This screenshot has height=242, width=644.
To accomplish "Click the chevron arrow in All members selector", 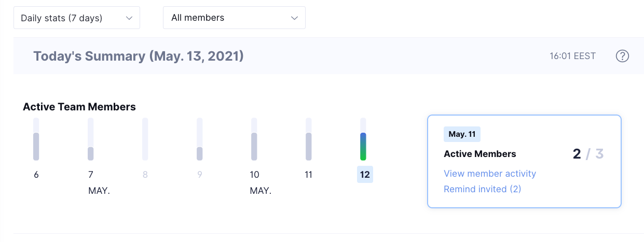I will click(x=294, y=18).
